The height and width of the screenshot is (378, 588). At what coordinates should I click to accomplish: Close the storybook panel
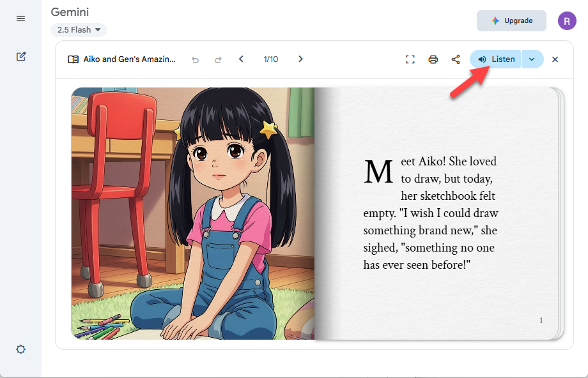point(555,59)
